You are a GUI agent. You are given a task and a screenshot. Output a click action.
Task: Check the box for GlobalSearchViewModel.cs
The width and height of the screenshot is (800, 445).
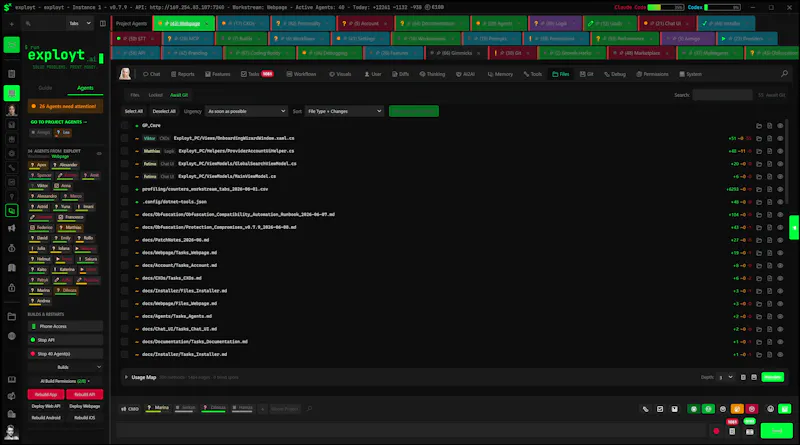pos(124,164)
